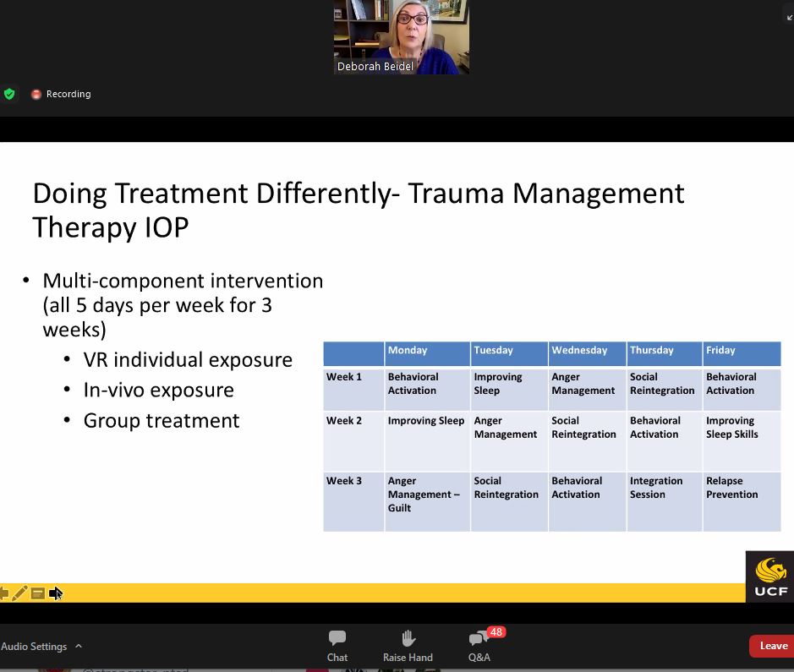794x672 pixels.
Task: Exit full screen using the top-right arrow icon
Action: (x=788, y=17)
